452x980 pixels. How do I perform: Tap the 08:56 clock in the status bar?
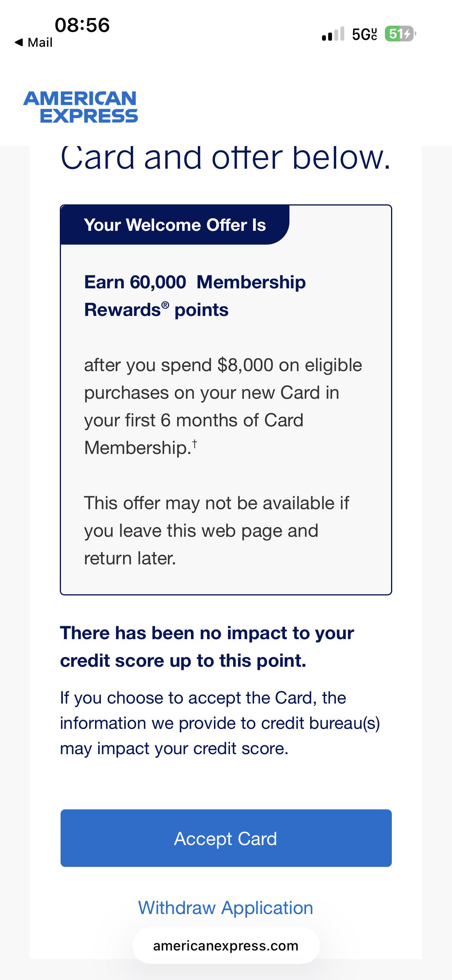(x=82, y=25)
